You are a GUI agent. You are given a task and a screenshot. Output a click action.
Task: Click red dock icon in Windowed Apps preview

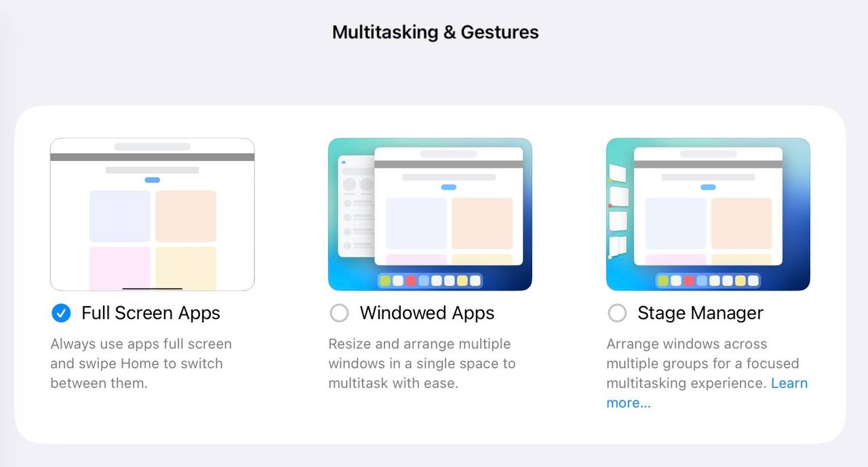point(411,280)
